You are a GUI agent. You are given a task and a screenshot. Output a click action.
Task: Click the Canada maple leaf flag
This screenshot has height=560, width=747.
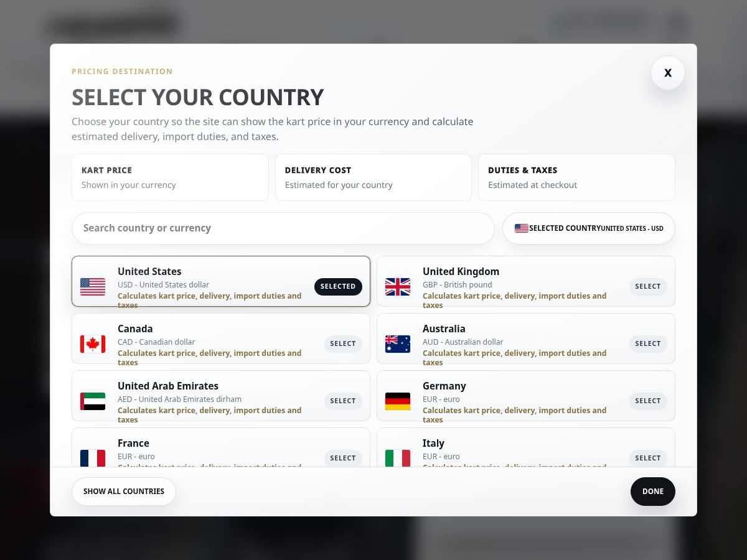[93, 344]
